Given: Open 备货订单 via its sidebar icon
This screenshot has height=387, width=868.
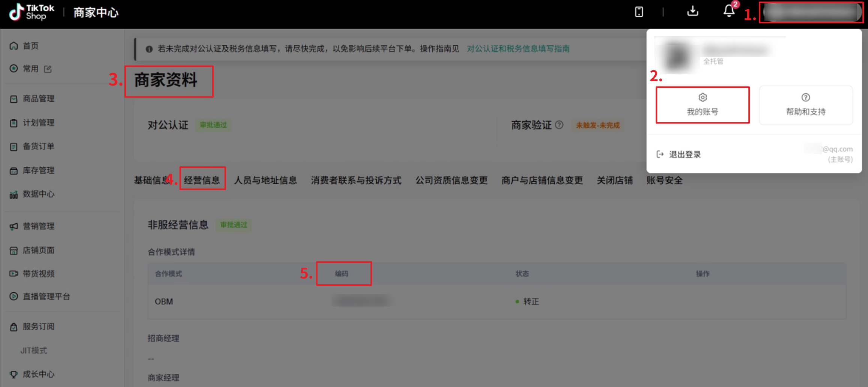Looking at the screenshot, I should click(x=14, y=146).
